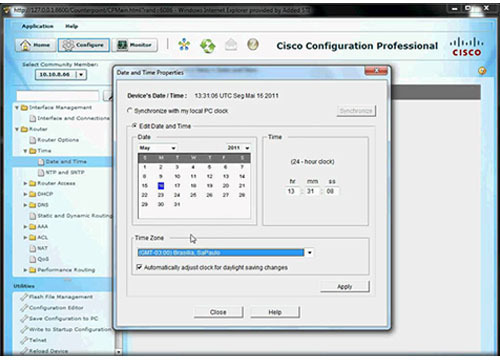
Task: Open the year dropdown showing 2011
Action: coord(238,148)
